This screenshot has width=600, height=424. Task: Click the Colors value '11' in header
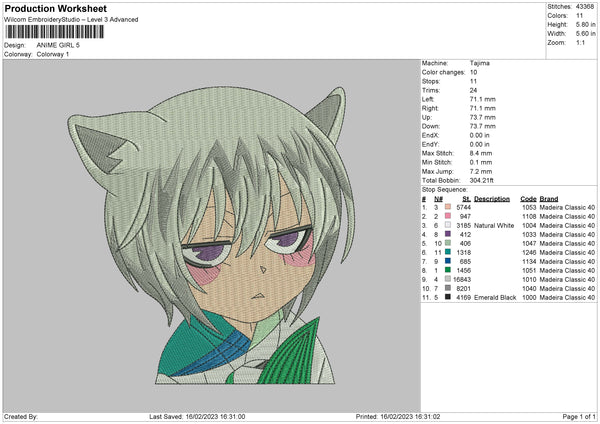pos(579,16)
